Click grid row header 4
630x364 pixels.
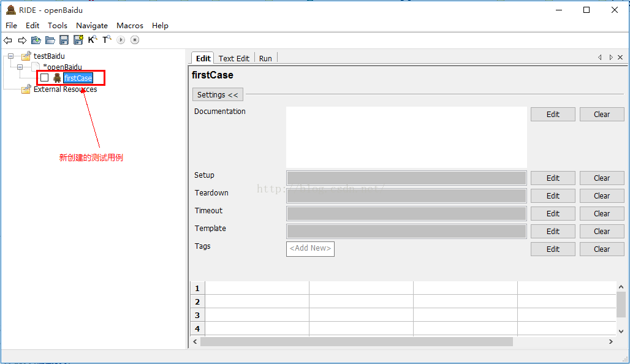point(197,328)
